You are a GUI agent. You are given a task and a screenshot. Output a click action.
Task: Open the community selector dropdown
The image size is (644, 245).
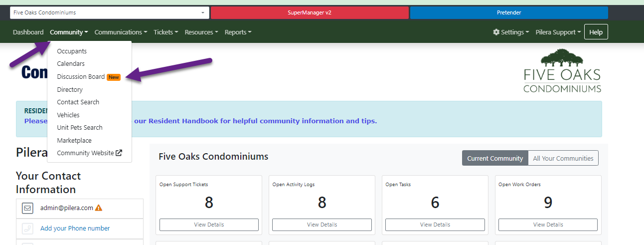tap(109, 12)
